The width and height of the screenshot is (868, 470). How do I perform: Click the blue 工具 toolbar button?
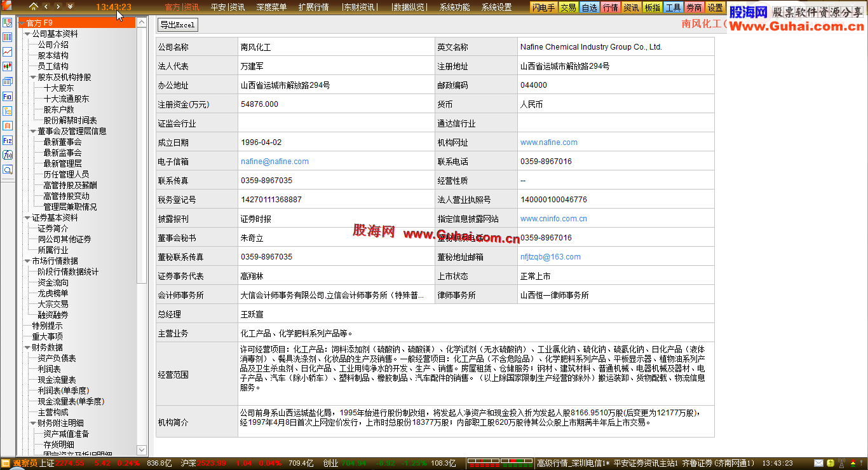[x=673, y=8]
